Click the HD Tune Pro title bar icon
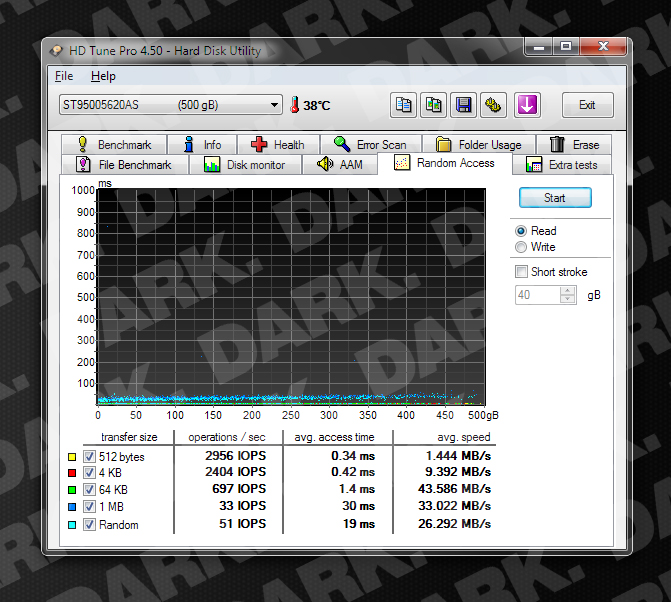The image size is (671, 602). click(x=56, y=51)
